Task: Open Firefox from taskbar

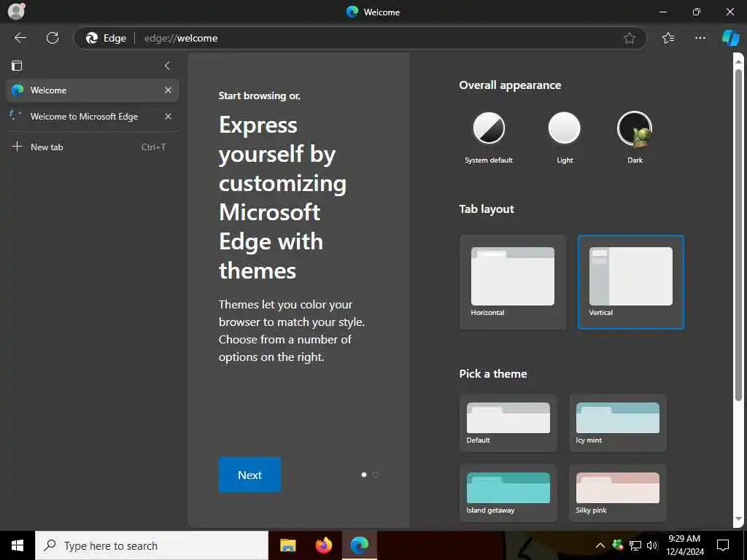Action: (x=323, y=545)
